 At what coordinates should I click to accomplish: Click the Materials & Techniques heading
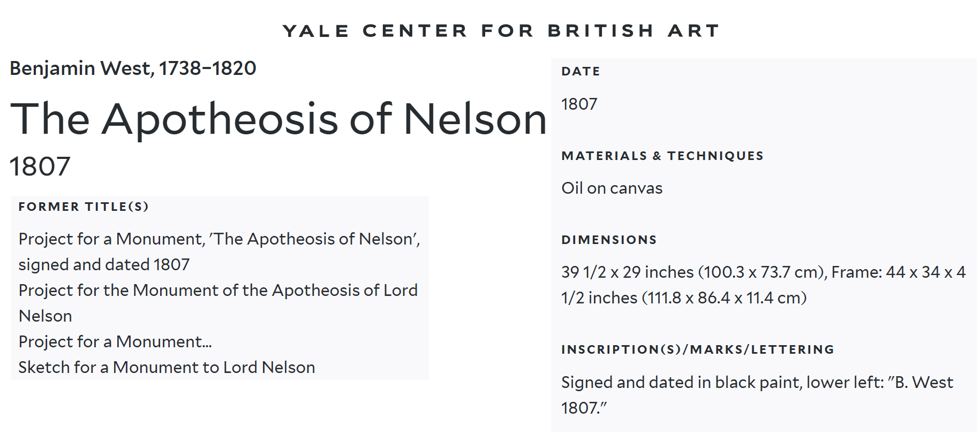(x=662, y=156)
